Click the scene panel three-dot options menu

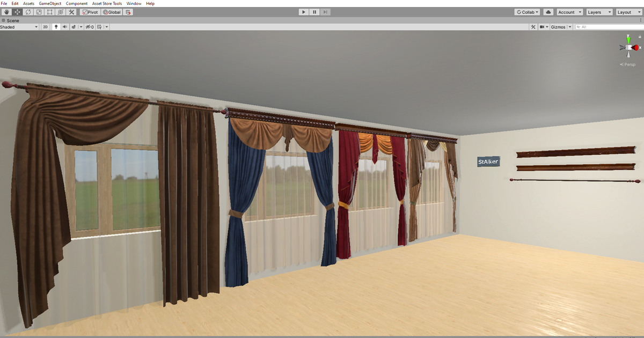(641, 20)
